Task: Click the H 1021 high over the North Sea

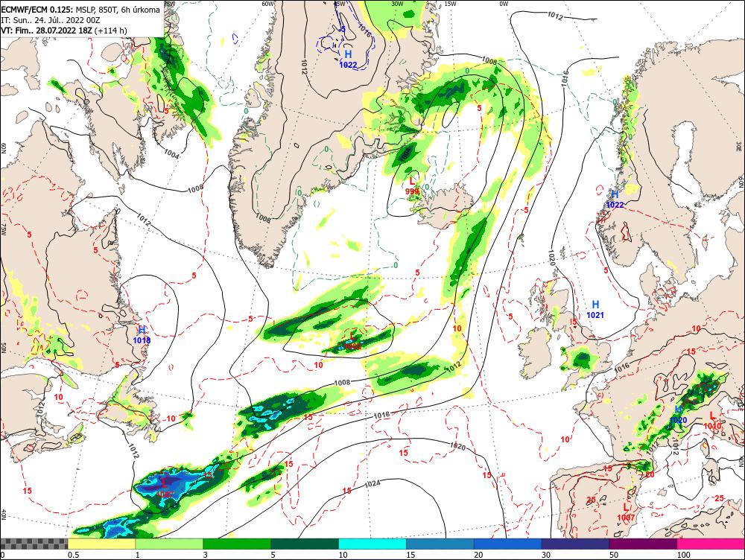Action: [x=595, y=309]
